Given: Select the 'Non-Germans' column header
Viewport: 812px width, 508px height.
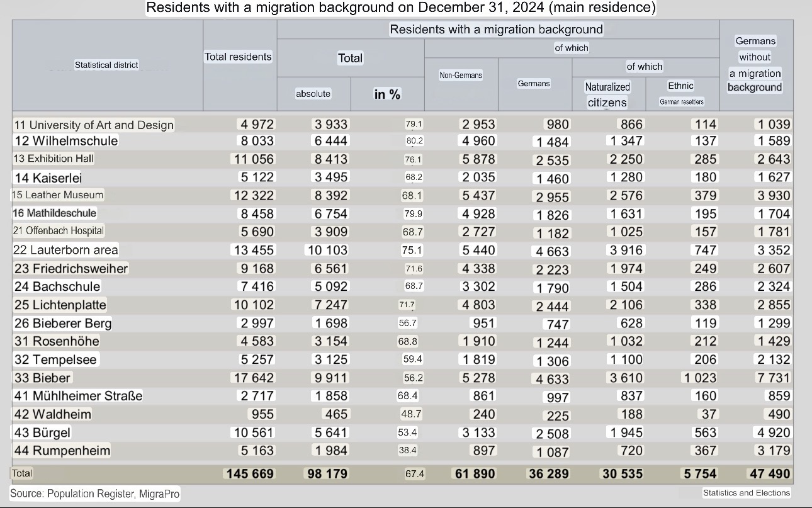Looking at the screenshot, I should pyautogui.click(x=461, y=75).
